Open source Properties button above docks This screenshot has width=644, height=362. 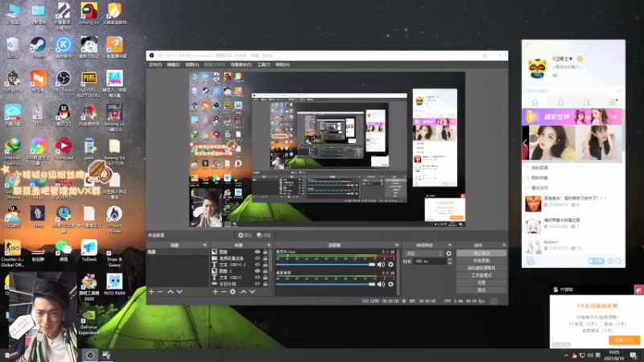coord(245,235)
